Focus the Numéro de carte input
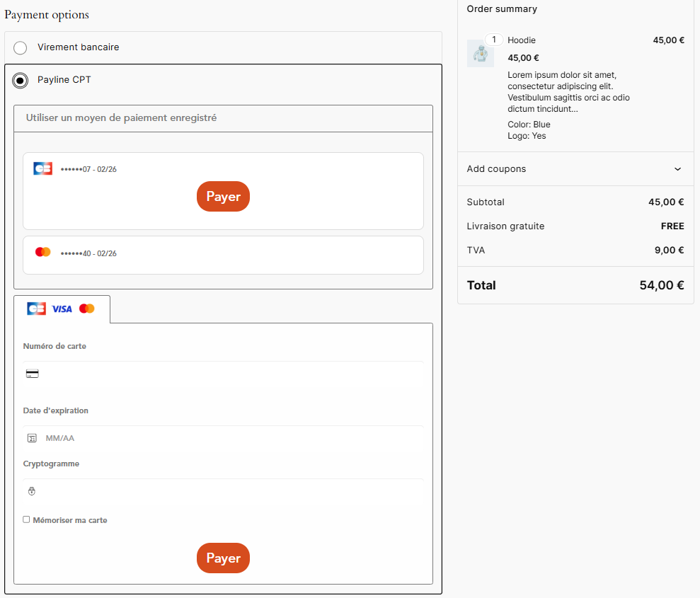The image size is (700, 598). (x=226, y=374)
